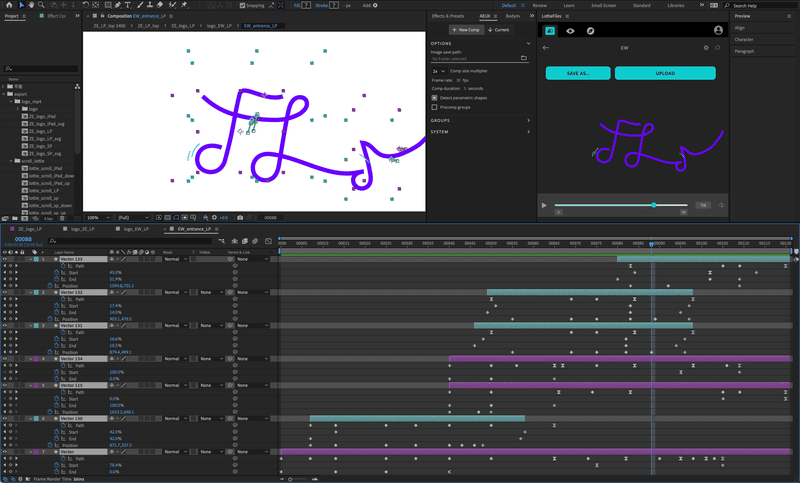Hide the Vector 133 layer visibility eye

pos(5,259)
